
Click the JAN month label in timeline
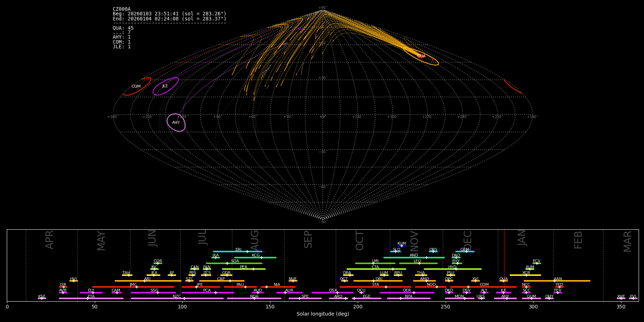coord(522,238)
